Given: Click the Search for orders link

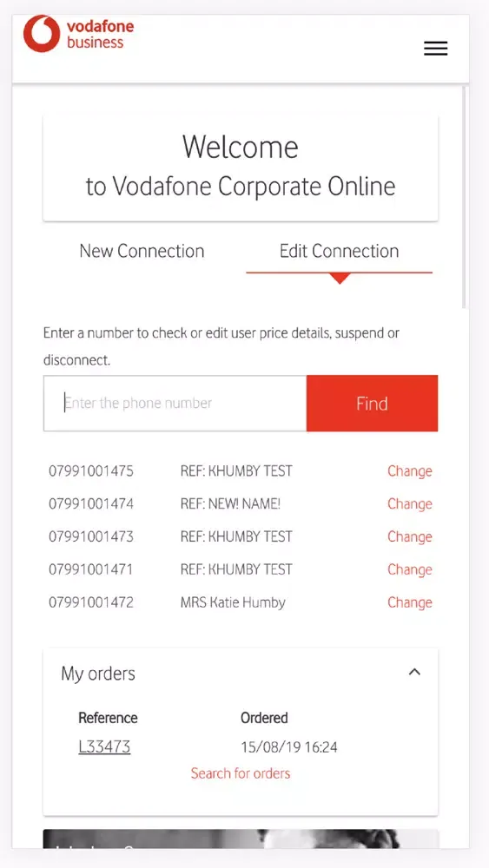Looking at the screenshot, I should click(241, 773).
